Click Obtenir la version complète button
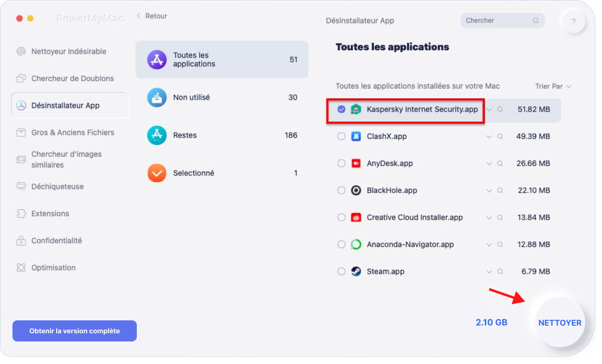This screenshot has height=364, width=602. click(74, 331)
